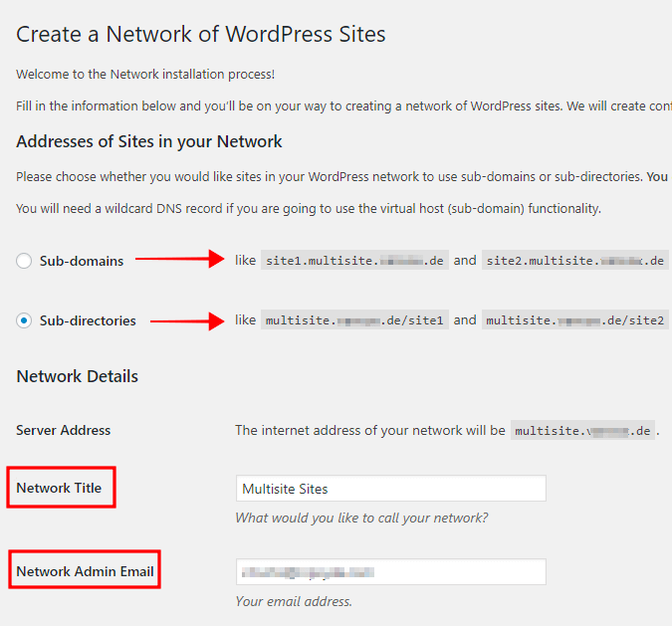
Task: Click the 'Network Details' heading
Action: pyautogui.click(x=77, y=376)
